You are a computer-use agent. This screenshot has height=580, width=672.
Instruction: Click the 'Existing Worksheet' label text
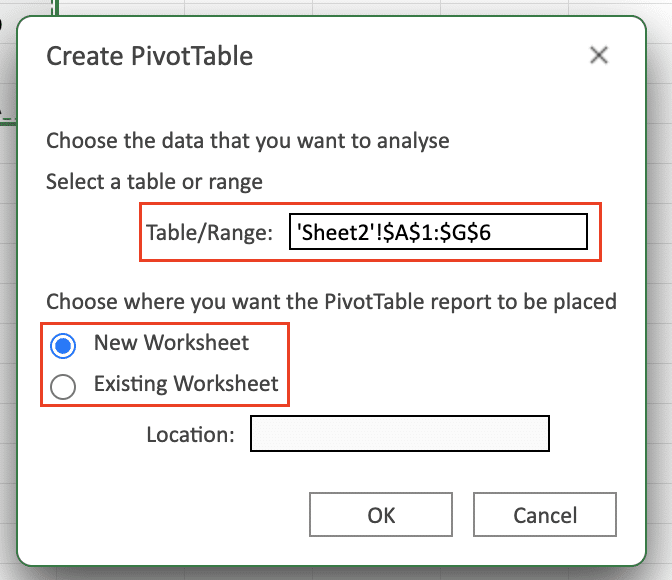click(186, 384)
